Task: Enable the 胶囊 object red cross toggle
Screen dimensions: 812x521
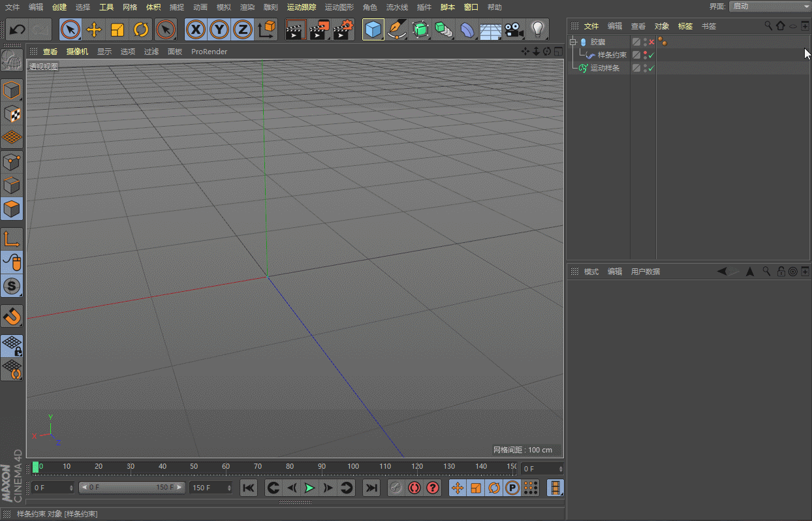Action: tap(651, 42)
